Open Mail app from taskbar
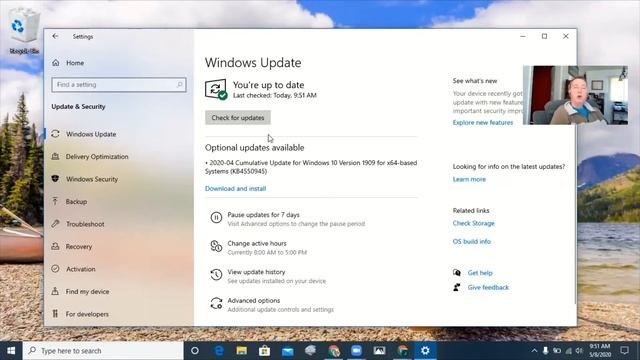Image resolution: width=640 pixels, height=360 pixels. pyautogui.click(x=287, y=351)
